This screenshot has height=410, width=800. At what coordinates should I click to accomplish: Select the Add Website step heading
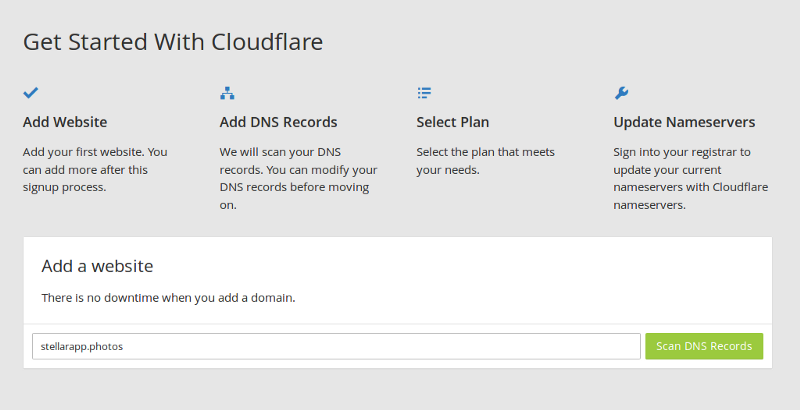tap(65, 122)
